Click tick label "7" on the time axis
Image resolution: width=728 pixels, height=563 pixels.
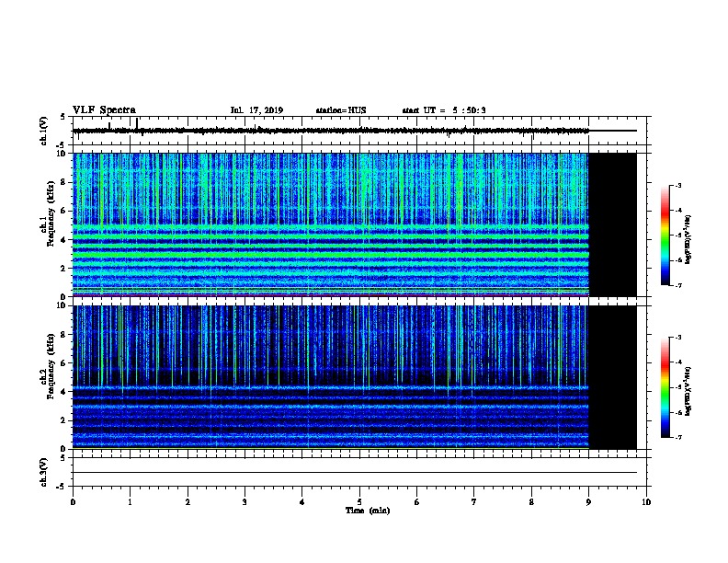[474, 502]
